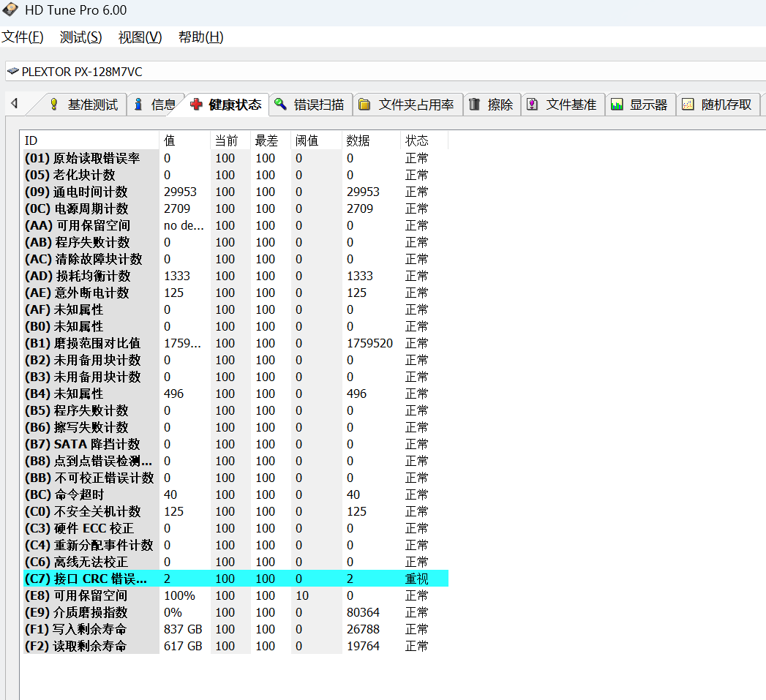Select the (AD) 损耗均衡计数 row
Viewport: 766px width, 700px height.
[x=236, y=276]
